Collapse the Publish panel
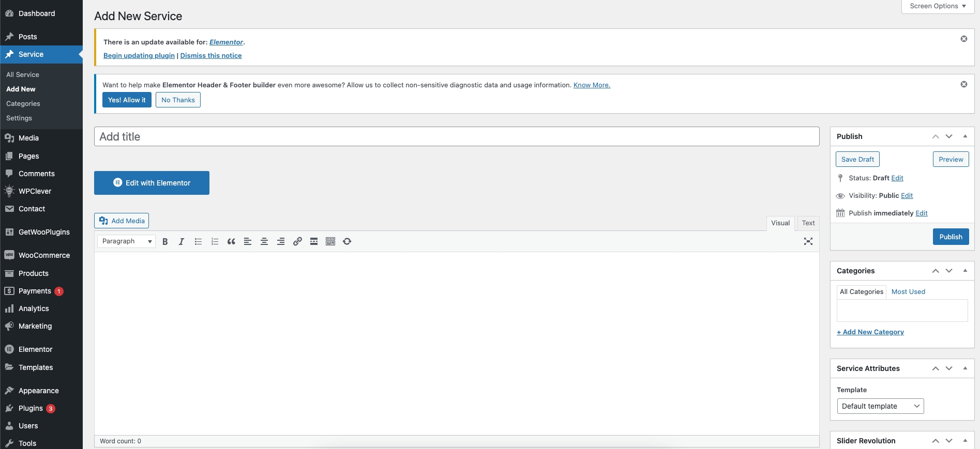 click(x=965, y=136)
